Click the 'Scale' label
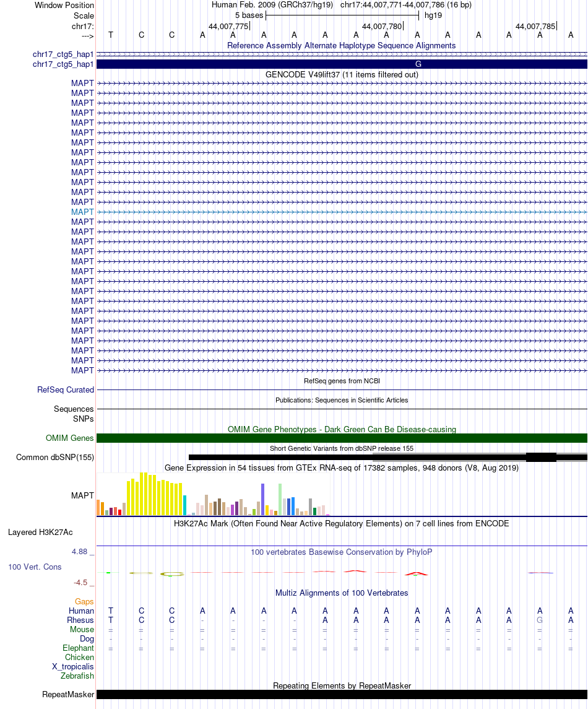 (x=84, y=16)
